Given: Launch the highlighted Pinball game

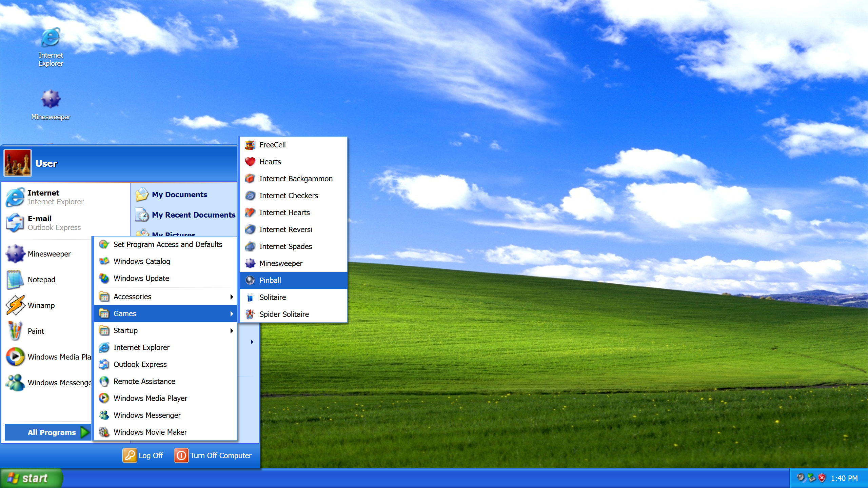Looking at the screenshot, I should click(x=294, y=280).
